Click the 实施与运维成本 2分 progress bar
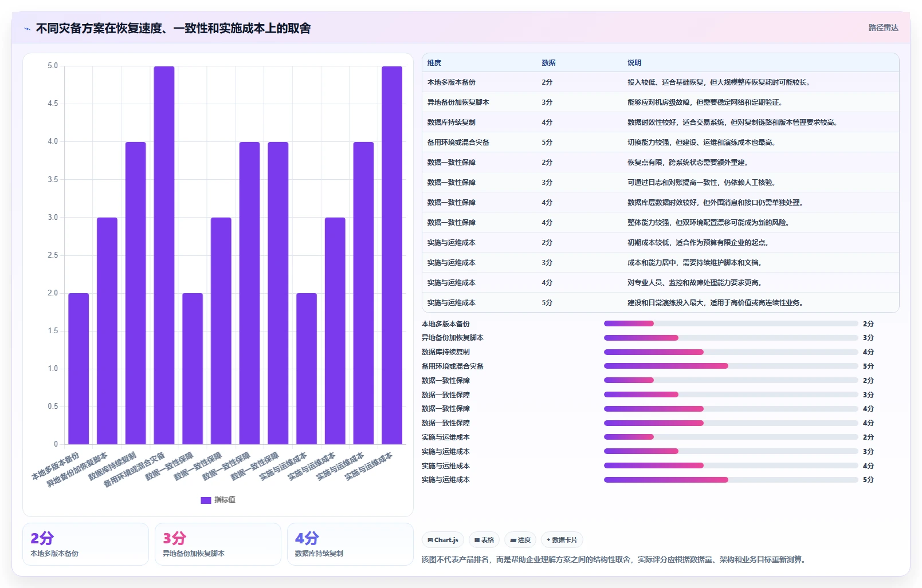 731,437
